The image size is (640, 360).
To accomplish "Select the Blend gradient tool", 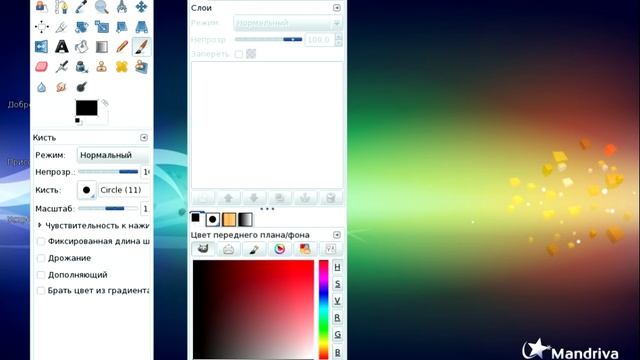I will (x=101, y=47).
